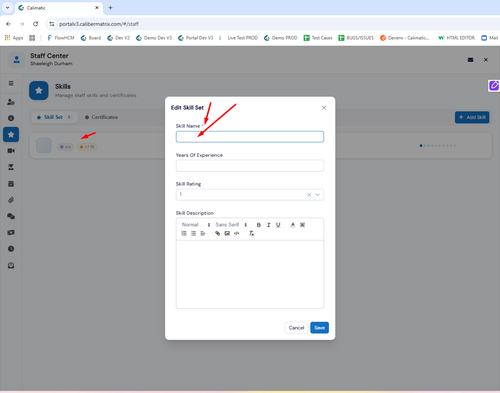Screen dimensions: 500x393
Task: Click the mail envelope icon in Staff Center header
Action: 470,60
